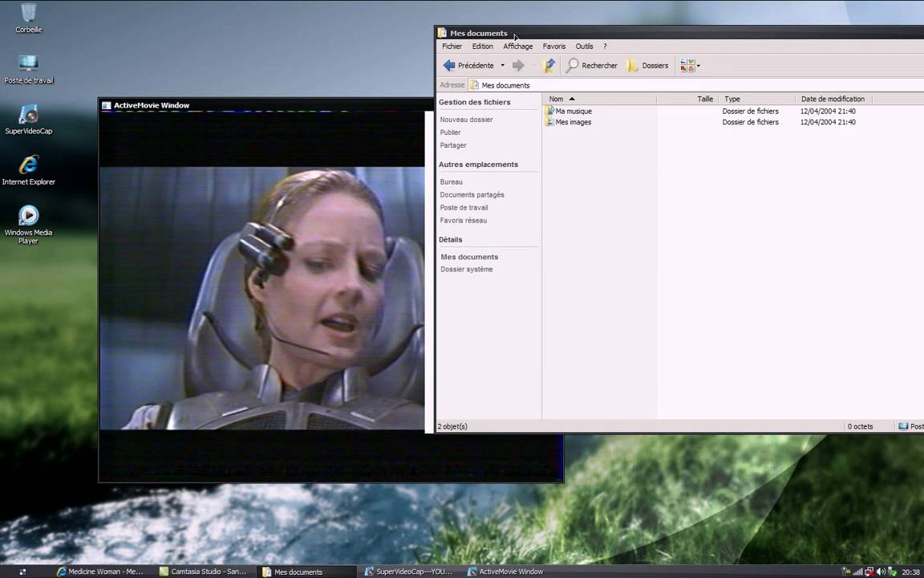This screenshot has height=578, width=924.
Task: Click the volume speaker tray icon
Action: tap(881, 572)
